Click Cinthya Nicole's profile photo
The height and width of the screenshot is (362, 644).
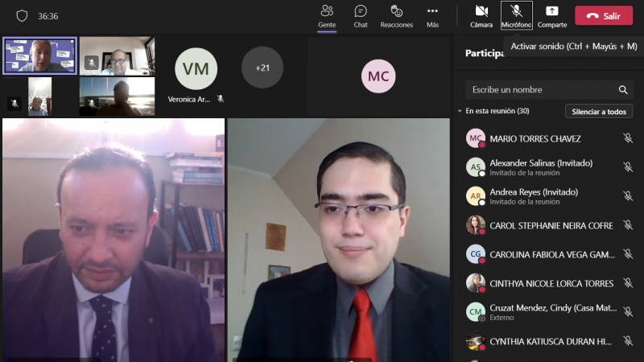(476, 283)
